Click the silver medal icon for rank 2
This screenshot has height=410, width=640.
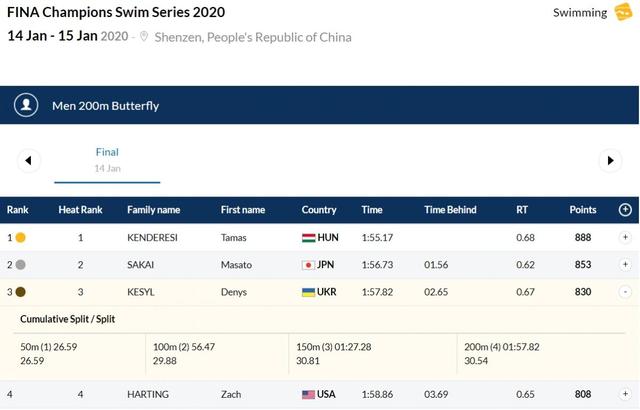[x=20, y=265]
